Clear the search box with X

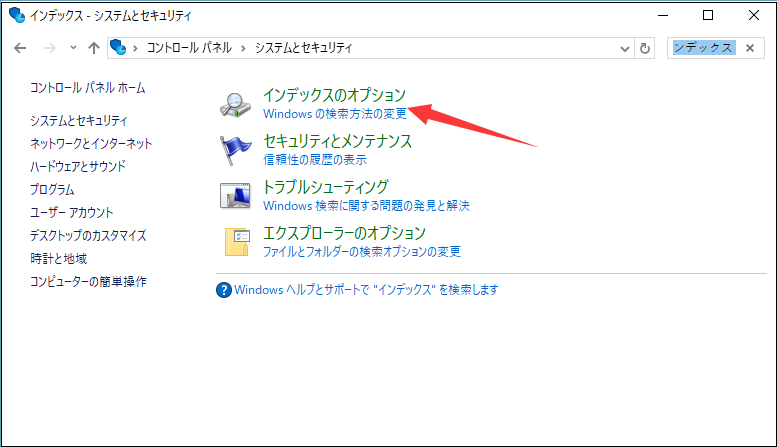(750, 48)
